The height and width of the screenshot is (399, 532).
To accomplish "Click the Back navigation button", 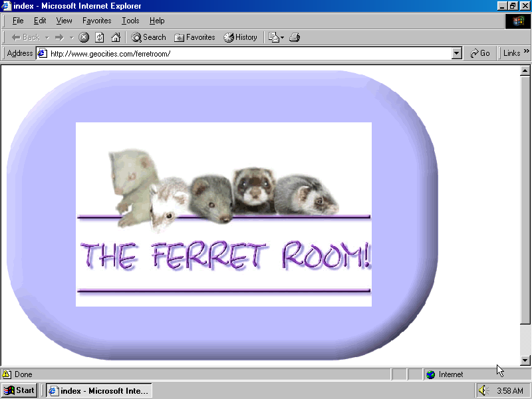I will pos(25,37).
